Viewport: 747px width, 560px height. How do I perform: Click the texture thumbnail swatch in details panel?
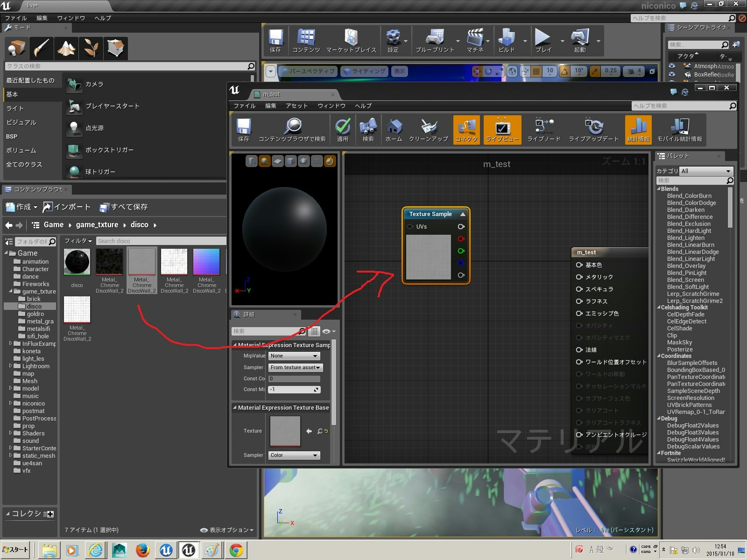pos(285,431)
